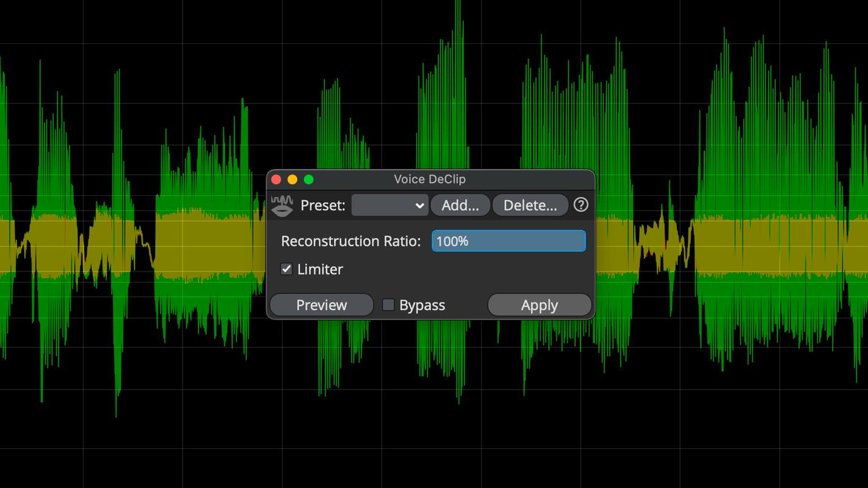This screenshot has width=868, height=488.
Task: Focus the Reconstruction Ratio 100% field
Action: 508,241
